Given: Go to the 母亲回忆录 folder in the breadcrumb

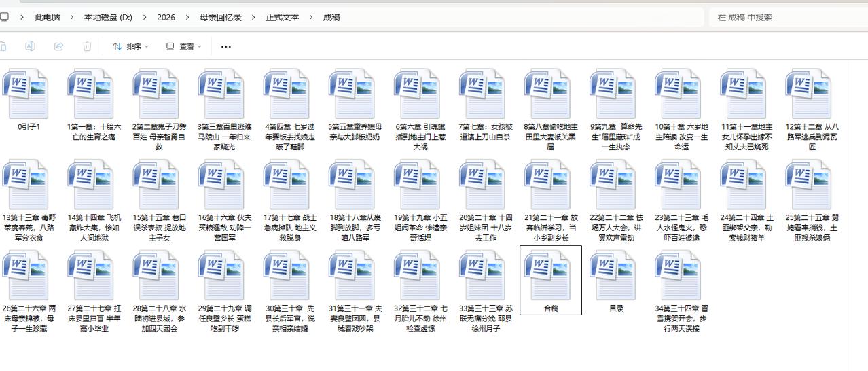Looking at the screenshot, I should click(x=221, y=17).
